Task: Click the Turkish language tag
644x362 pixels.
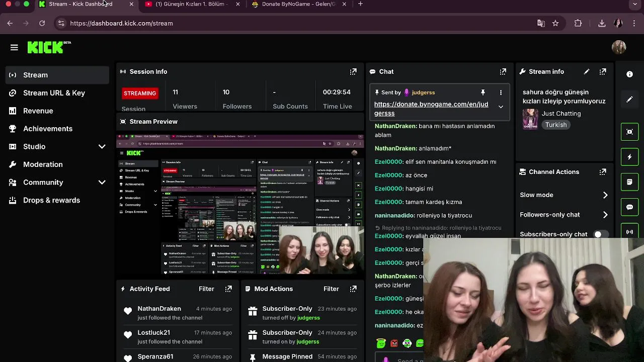Action: 556,125
